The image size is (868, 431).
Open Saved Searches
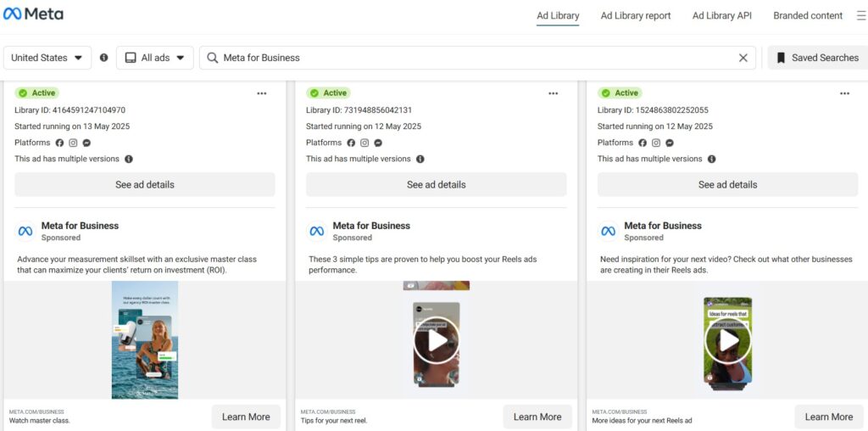tap(818, 58)
